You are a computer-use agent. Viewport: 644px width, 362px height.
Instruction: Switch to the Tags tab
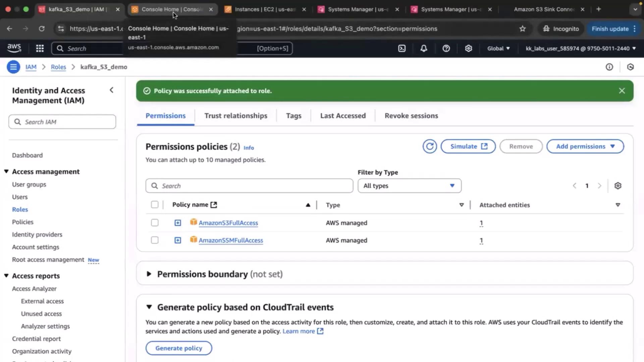(294, 116)
